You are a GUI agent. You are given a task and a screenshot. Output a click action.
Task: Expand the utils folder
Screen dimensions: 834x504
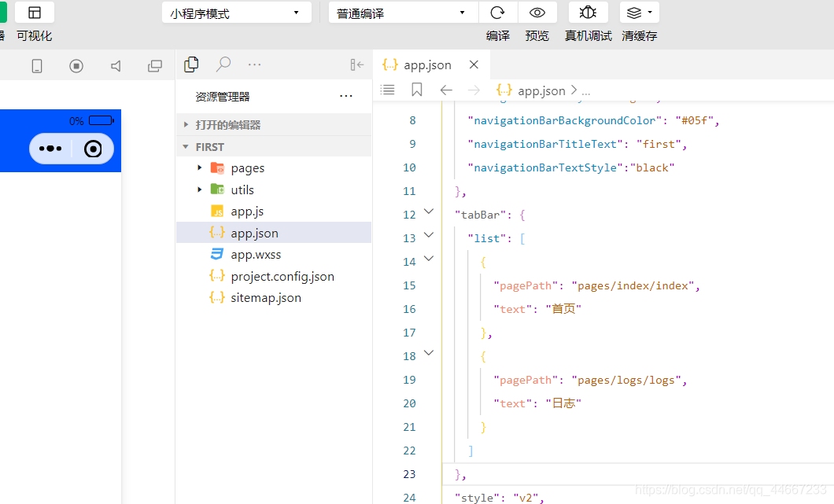pos(274,189)
